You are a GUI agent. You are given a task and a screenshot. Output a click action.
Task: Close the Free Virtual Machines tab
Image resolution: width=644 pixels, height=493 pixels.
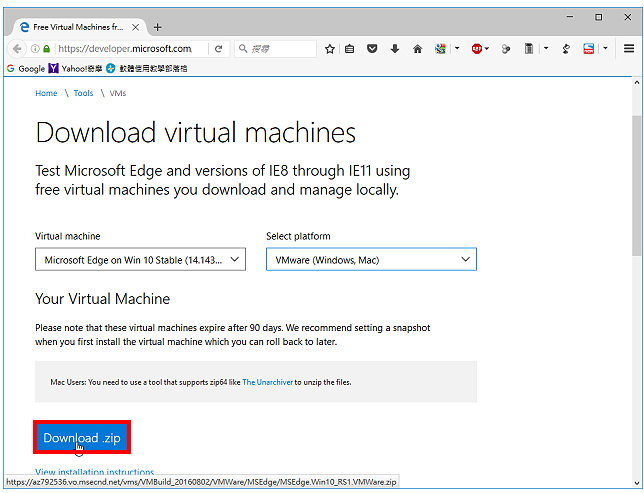135,28
